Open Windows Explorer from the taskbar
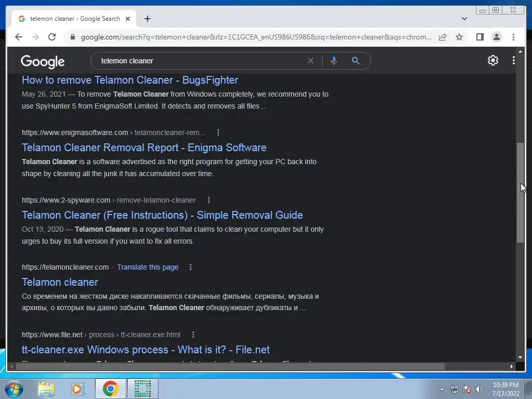The image size is (532, 399). (46, 389)
